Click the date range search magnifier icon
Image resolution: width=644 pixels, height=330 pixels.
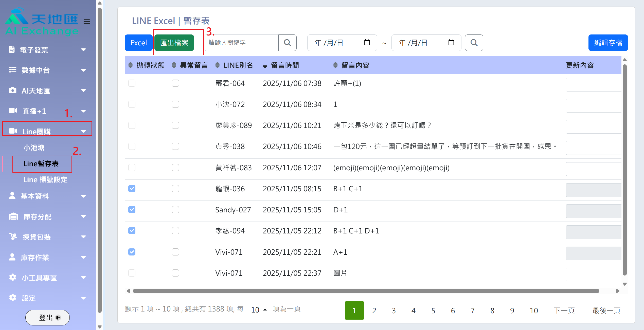tap(474, 43)
